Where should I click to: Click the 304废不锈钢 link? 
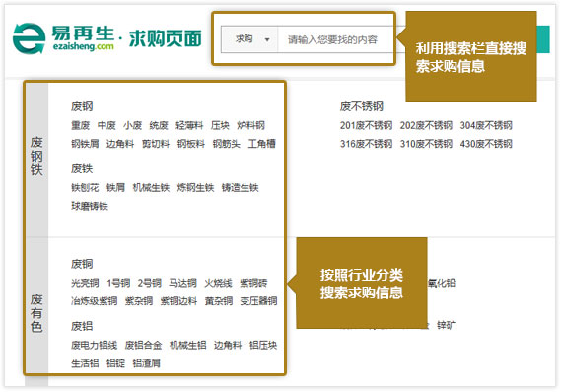pyautogui.click(x=486, y=125)
